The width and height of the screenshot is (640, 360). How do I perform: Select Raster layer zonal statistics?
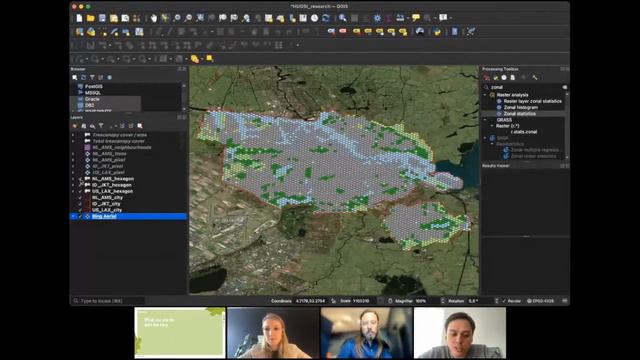coord(533,101)
